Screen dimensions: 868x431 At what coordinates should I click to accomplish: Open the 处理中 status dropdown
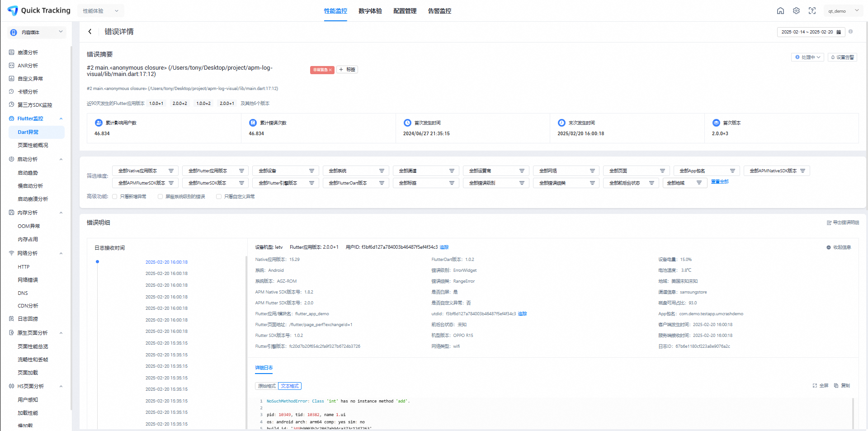[x=807, y=57]
